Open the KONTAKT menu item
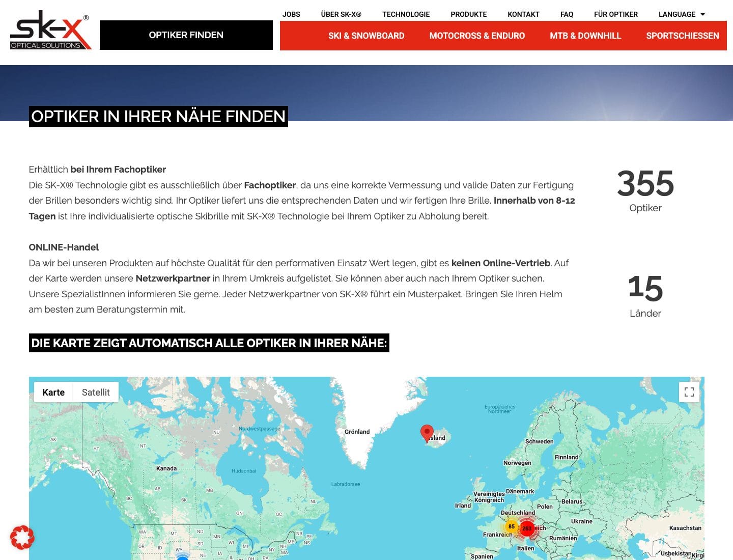This screenshot has height=560, width=733. [523, 14]
